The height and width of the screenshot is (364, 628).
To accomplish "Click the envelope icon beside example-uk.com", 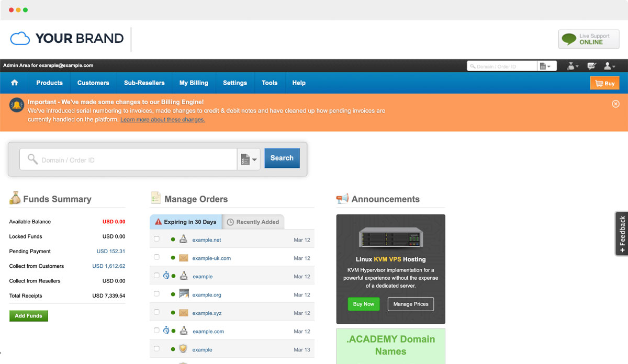I will click(183, 258).
